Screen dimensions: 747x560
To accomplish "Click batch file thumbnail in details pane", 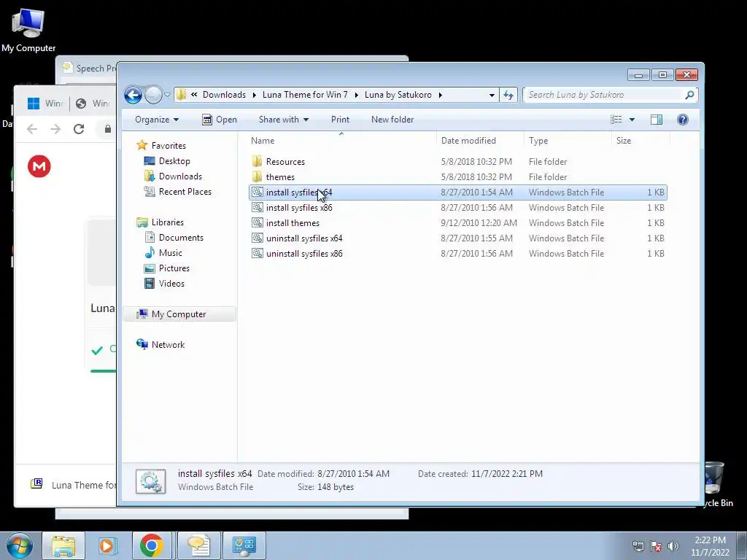I will [150, 481].
